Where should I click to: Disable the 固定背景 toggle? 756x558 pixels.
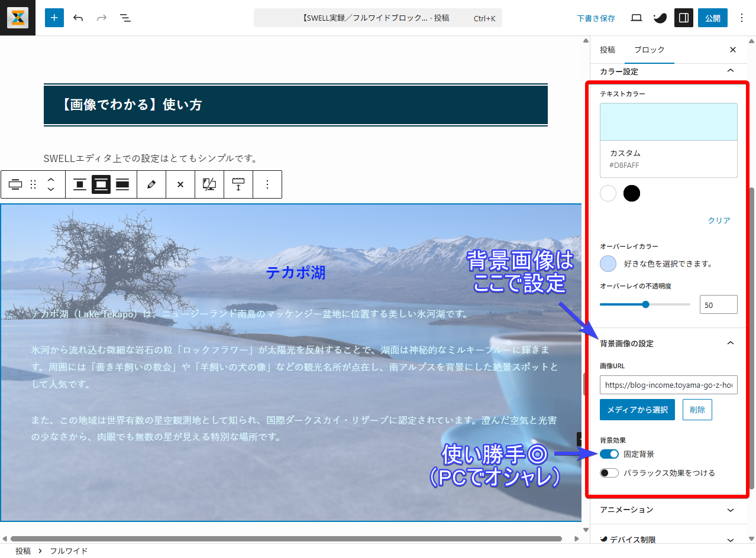point(609,454)
